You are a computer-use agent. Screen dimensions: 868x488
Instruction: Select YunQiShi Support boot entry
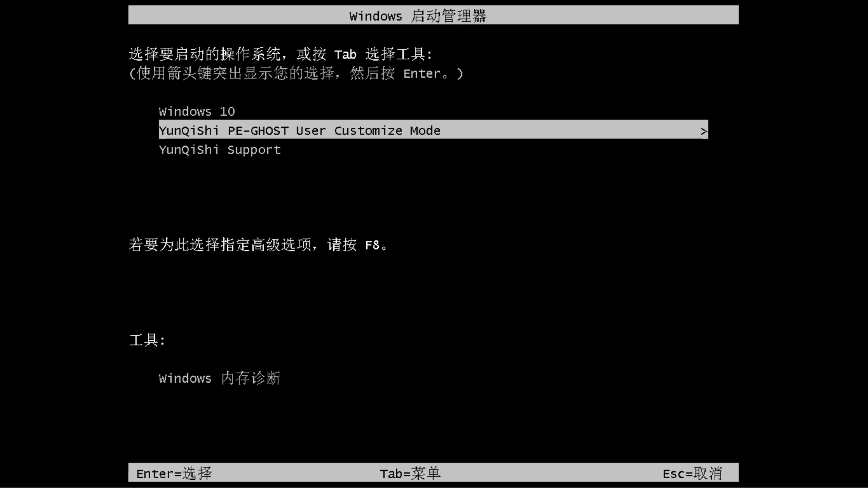[219, 150]
